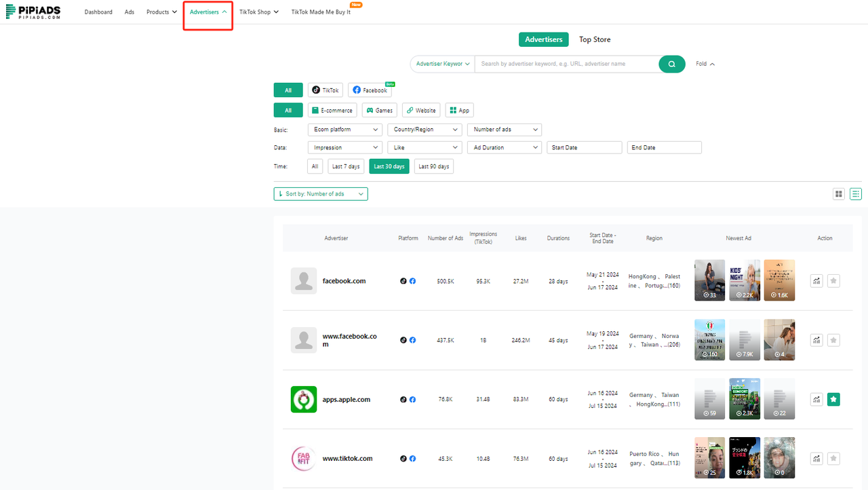The height and width of the screenshot is (490, 868).
Task: Set time filter to Last 7 days
Action: coord(346,166)
